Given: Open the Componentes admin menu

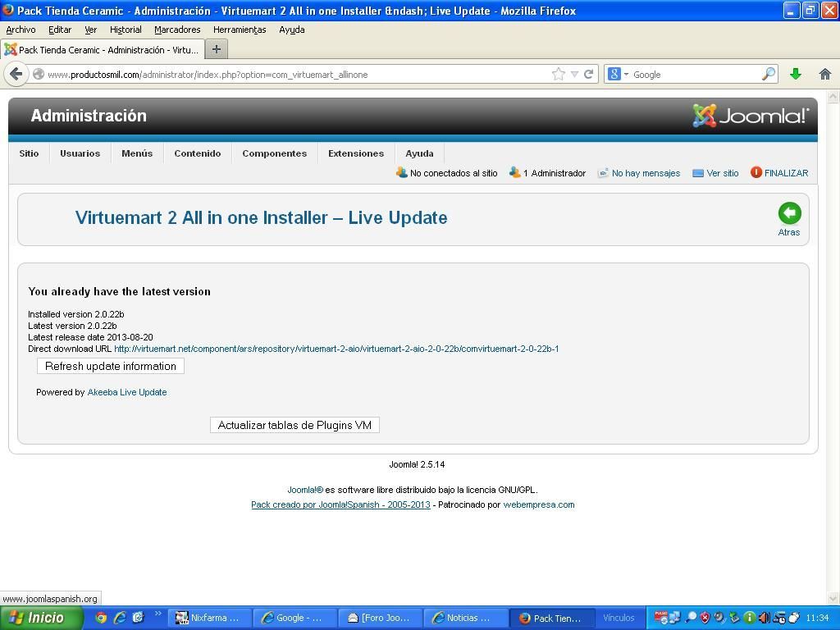Looking at the screenshot, I should pos(274,153).
